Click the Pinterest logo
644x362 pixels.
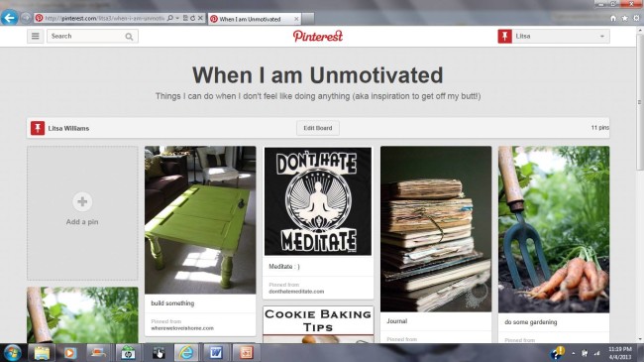point(317,36)
